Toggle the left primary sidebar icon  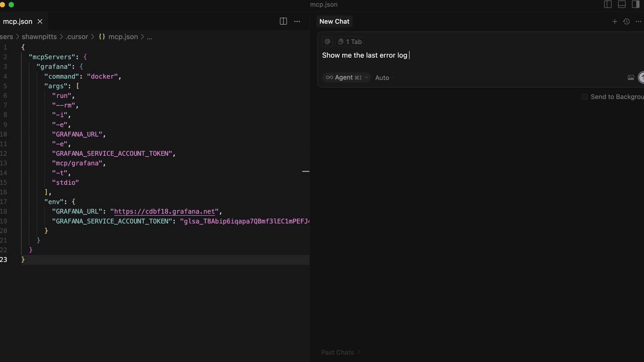click(608, 4)
